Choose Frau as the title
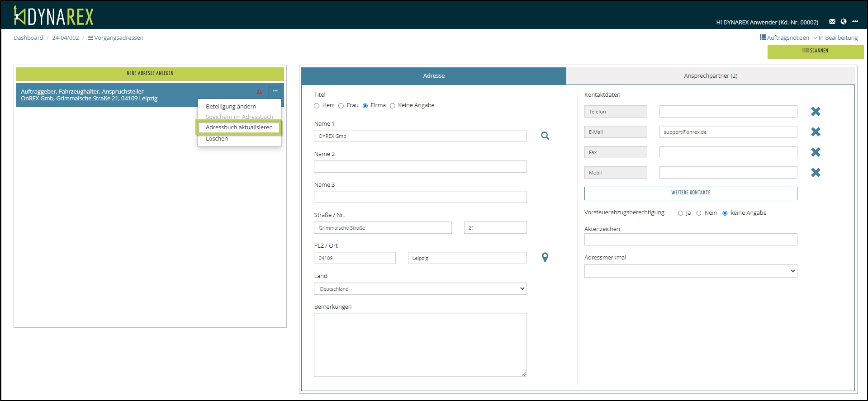Viewport: 868px width, 401px height. pos(341,106)
